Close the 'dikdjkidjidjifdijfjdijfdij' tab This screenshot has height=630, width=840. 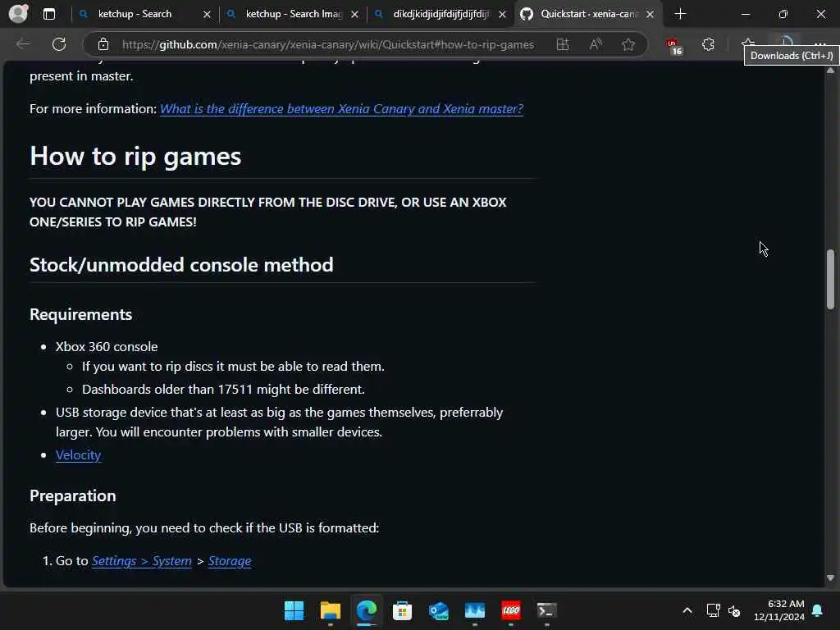coord(502,15)
